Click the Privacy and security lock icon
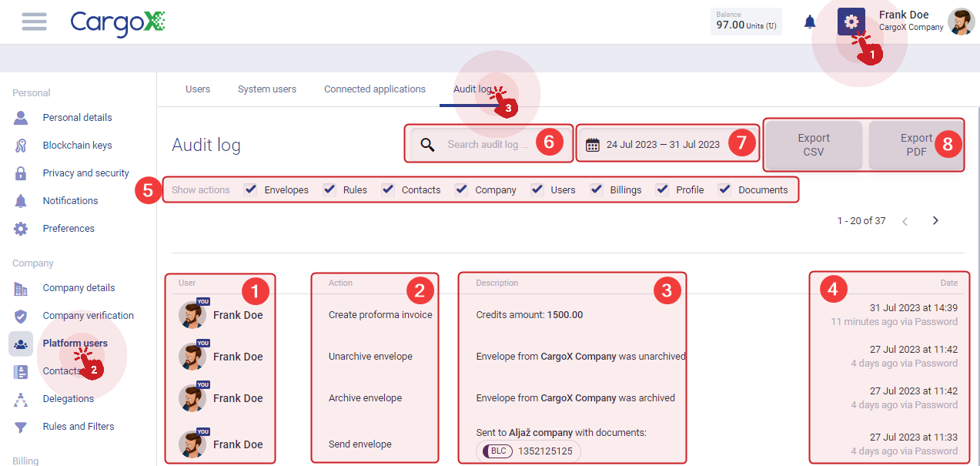The height and width of the screenshot is (466, 980). click(21, 173)
